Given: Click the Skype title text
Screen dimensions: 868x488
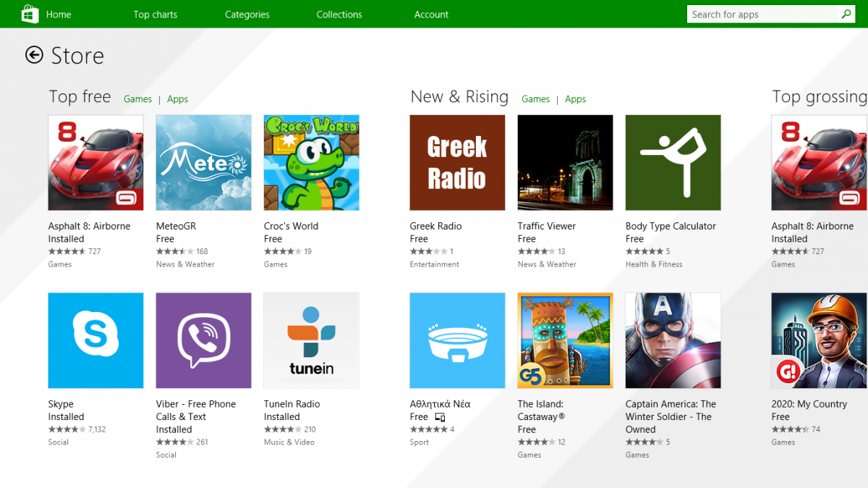Looking at the screenshot, I should [61, 404].
